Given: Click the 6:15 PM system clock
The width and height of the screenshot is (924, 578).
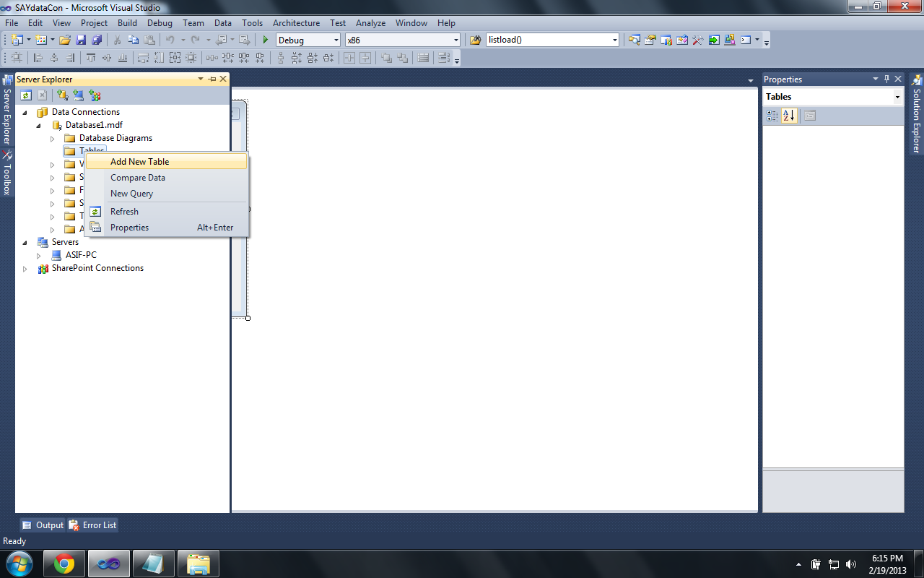Looking at the screenshot, I should click(x=887, y=558).
